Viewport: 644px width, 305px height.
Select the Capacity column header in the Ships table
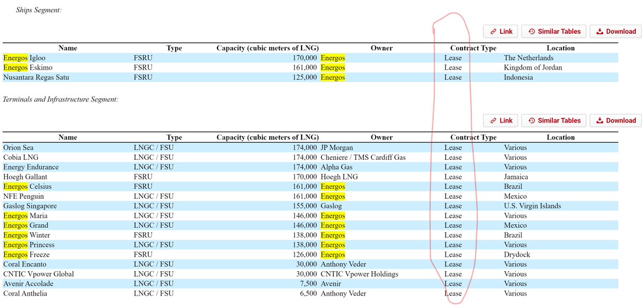pyautogui.click(x=267, y=48)
